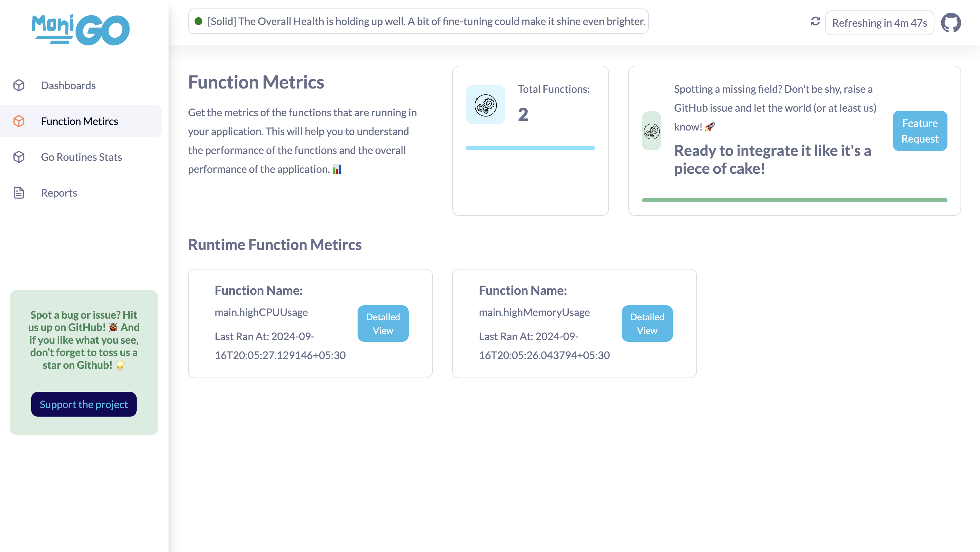Click the Go Routines Stats cube icon

click(19, 157)
